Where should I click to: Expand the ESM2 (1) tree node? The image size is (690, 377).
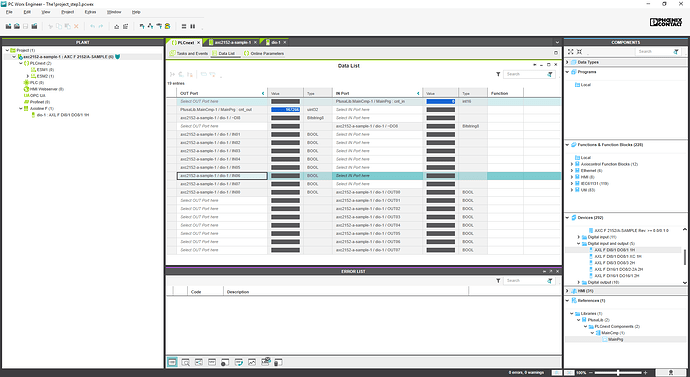click(28, 76)
